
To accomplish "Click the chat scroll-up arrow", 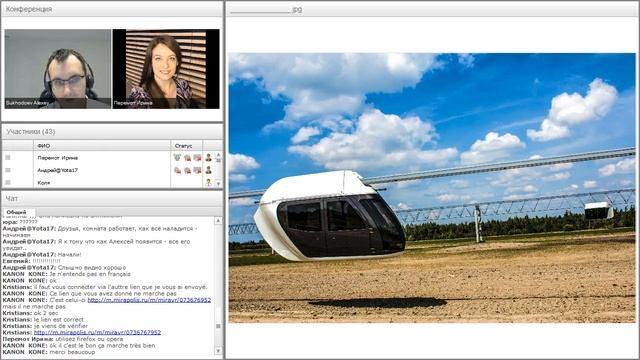I will click(x=218, y=221).
